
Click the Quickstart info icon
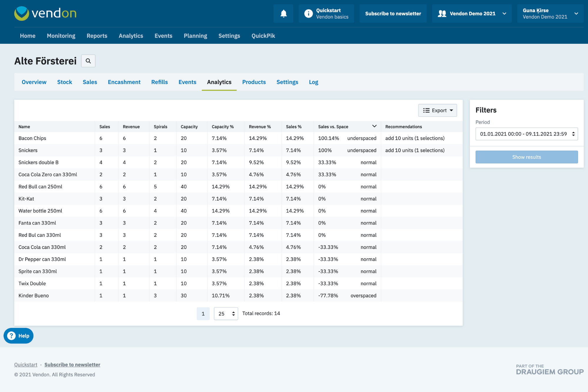pos(308,14)
